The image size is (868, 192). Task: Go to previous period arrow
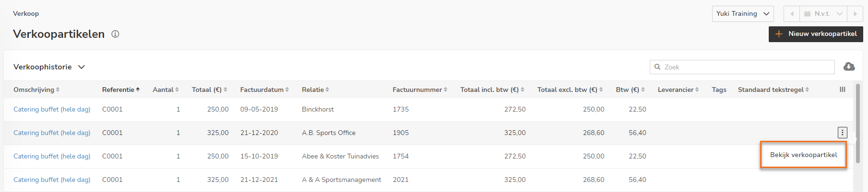point(792,14)
